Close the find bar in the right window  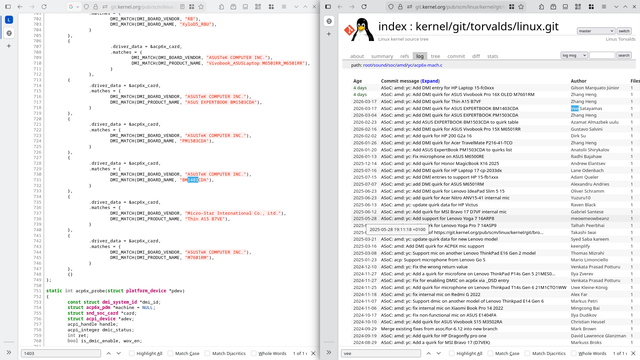coord(633,353)
